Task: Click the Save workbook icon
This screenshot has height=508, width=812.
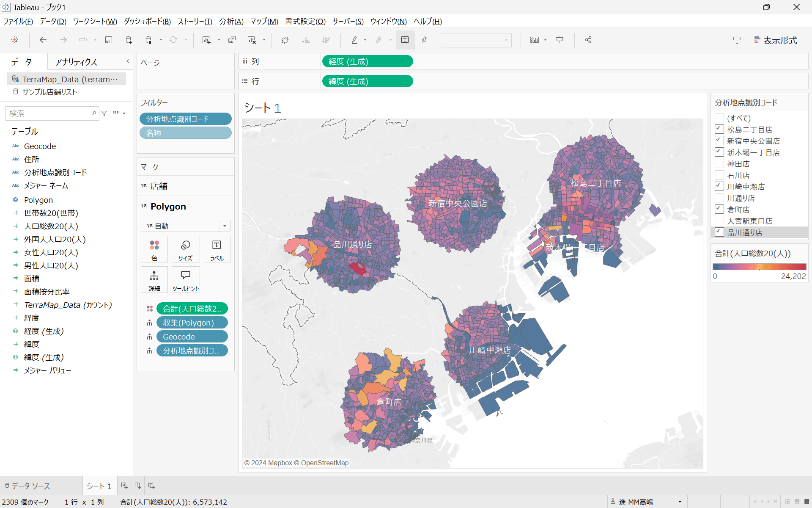Action: [x=109, y=40]
